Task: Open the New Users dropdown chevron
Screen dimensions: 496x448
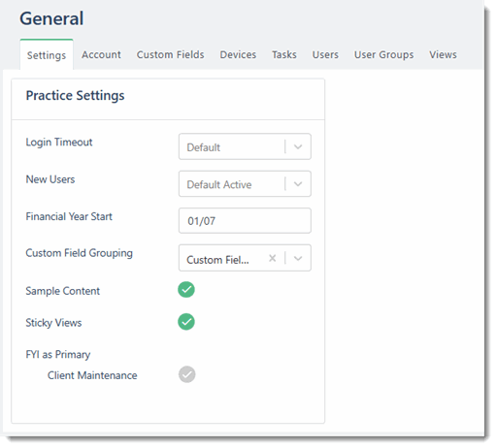Action: (298, 184)
